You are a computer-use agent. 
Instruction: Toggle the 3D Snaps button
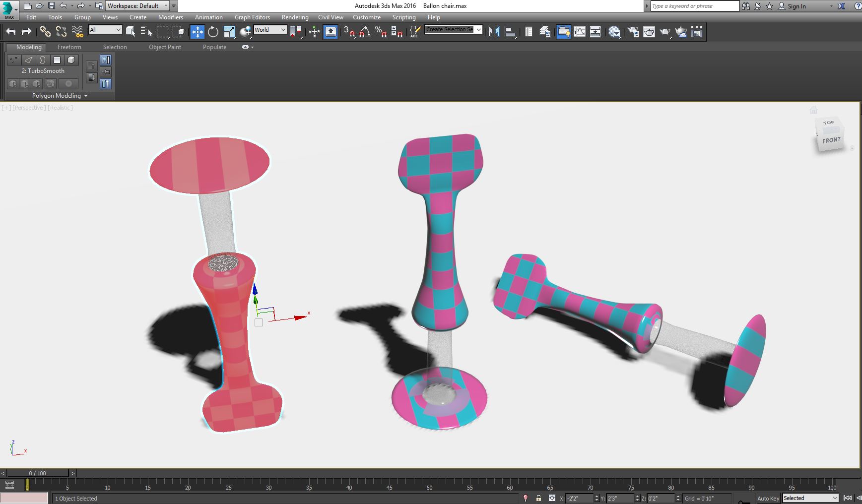click(349, 32)
